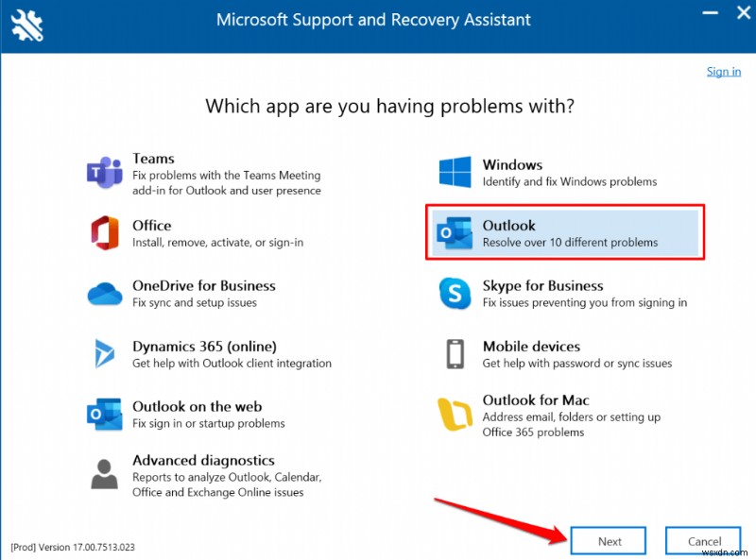Choose the highlighted Outlook icon
Image resolution: width=756 pixels, height=560 pixels.
(x=455, y=233)
